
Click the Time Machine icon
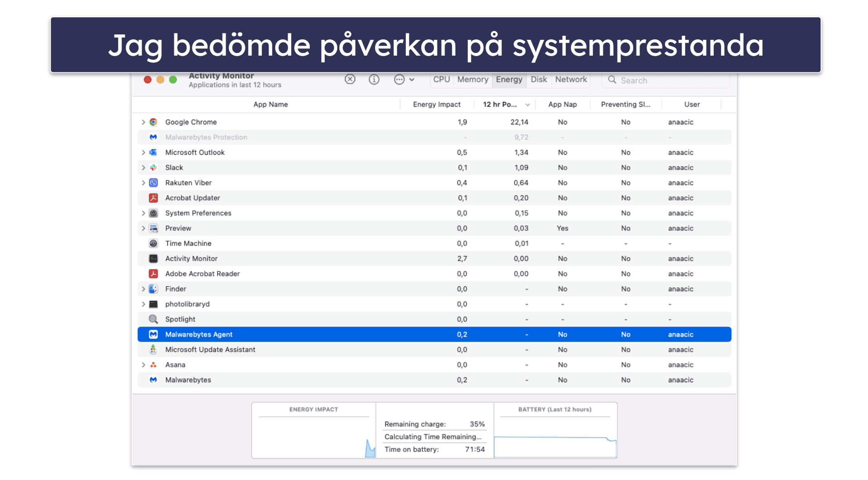pyautogui.click(x=153, y=243)
